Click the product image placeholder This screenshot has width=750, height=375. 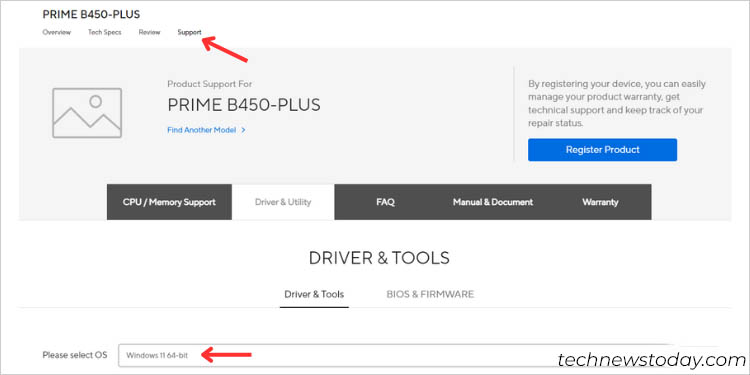click(x=87, y=113)
